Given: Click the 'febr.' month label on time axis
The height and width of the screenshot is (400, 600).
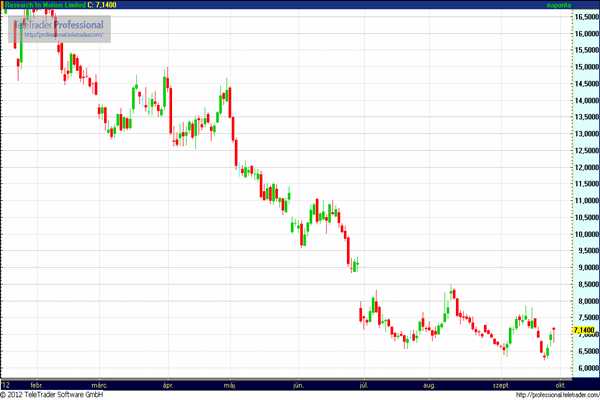Looking at the screenshot, I should (37, 383).
